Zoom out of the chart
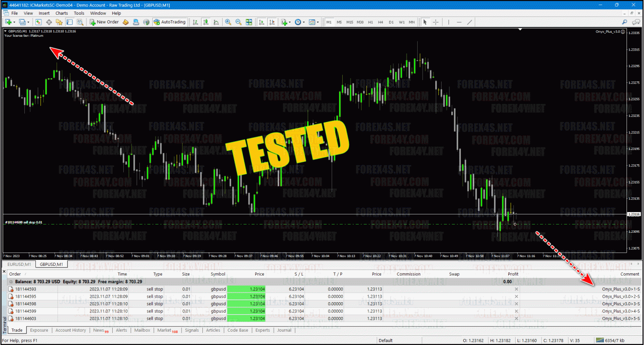This screenshot has width=644, height=345. point(238,22)
